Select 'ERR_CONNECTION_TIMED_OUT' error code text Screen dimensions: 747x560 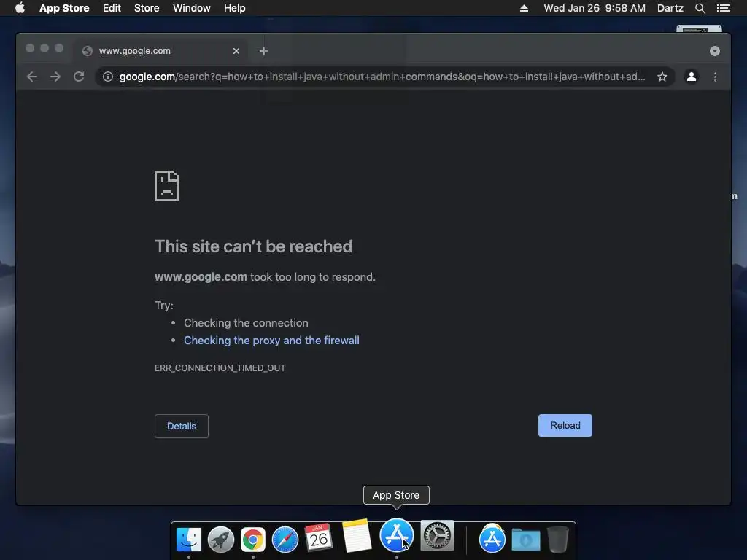[220, 368]
